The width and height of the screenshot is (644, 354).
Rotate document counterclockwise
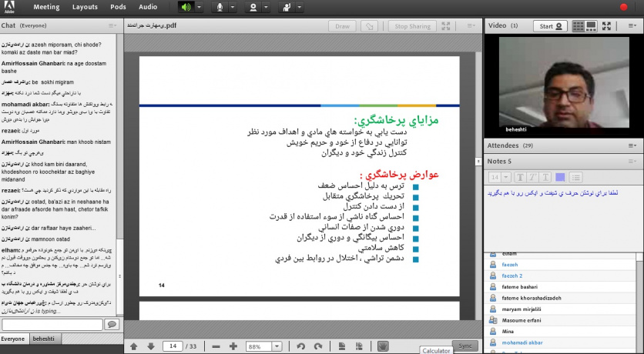click(300, 346)
